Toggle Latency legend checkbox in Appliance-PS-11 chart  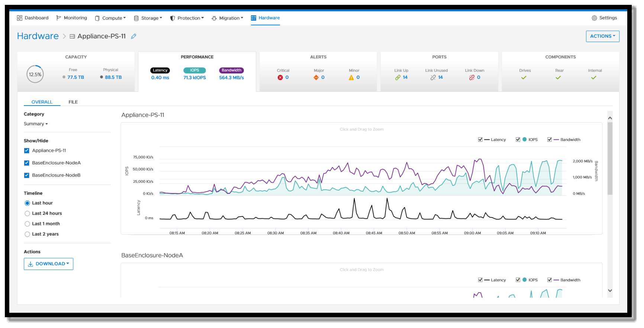(x=480, y=139)
